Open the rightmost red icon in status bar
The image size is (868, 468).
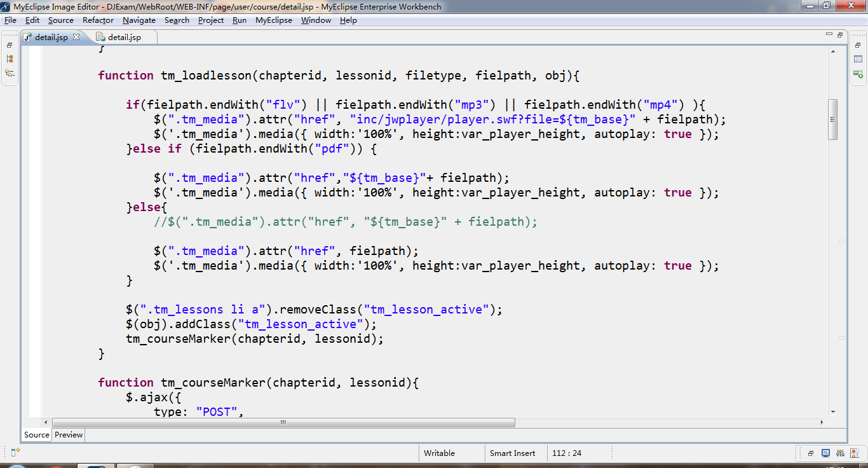pyautogui.click(x=855, y=453)
